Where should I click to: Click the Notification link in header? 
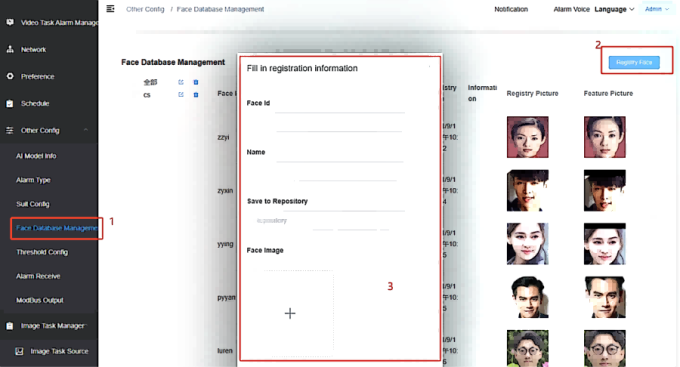pos(511,9)
